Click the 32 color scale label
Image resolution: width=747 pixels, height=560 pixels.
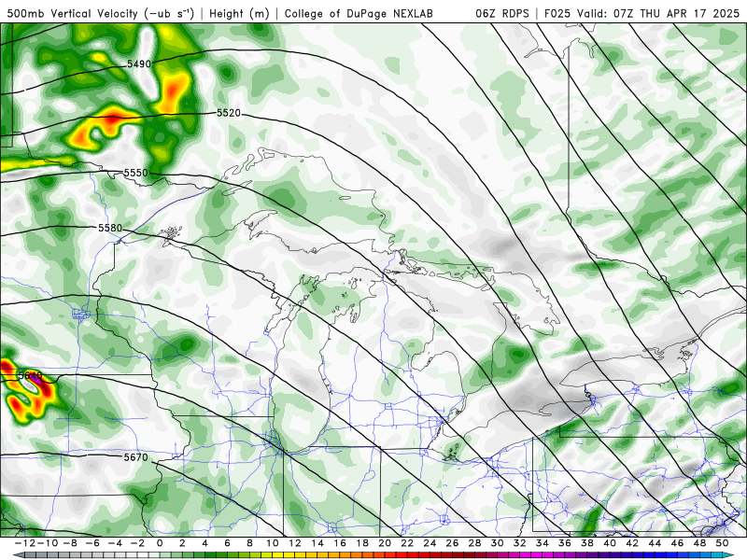(520, 543)
